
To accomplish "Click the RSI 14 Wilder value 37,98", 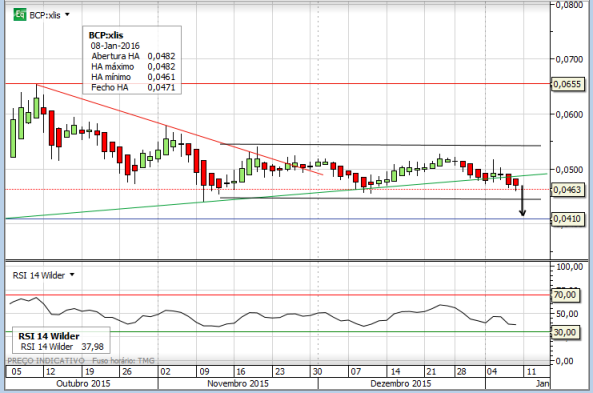I will coord(92,346).
